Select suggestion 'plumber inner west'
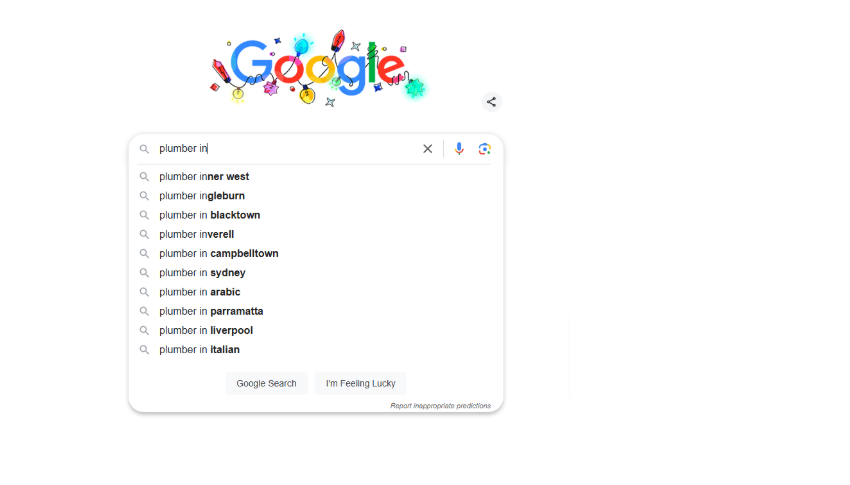 [204, 177]
